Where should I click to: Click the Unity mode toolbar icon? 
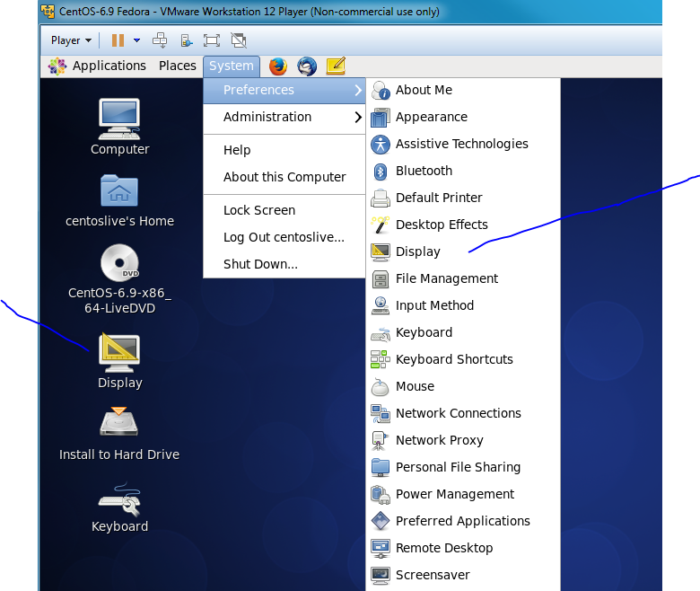click(x=239, y=40)
